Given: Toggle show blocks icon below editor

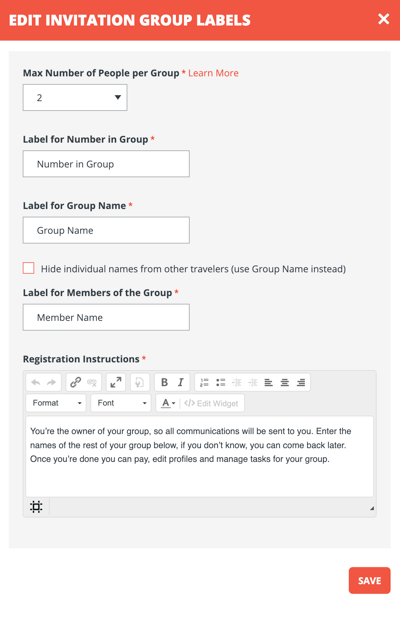Looking at the screenshot, I should [x=36, y=507].
